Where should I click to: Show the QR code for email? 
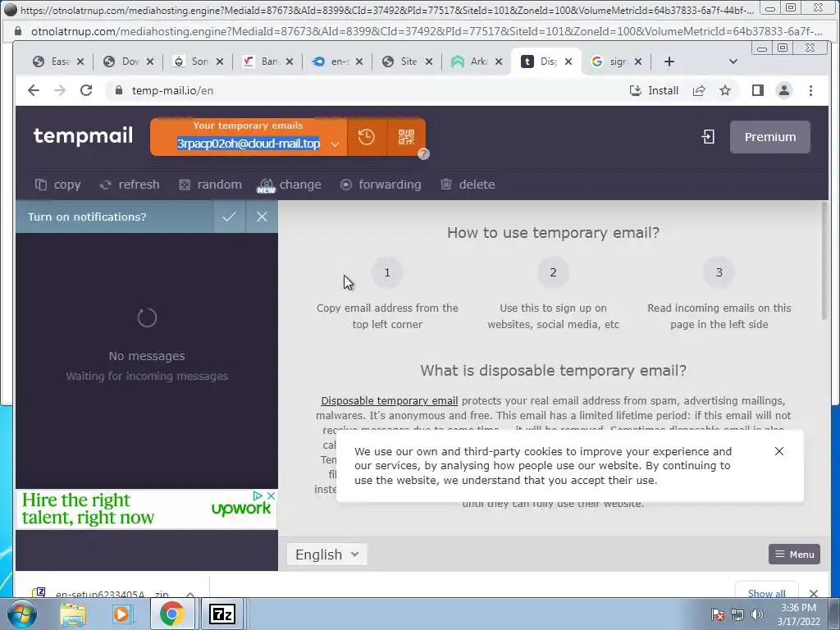(406, 137)
